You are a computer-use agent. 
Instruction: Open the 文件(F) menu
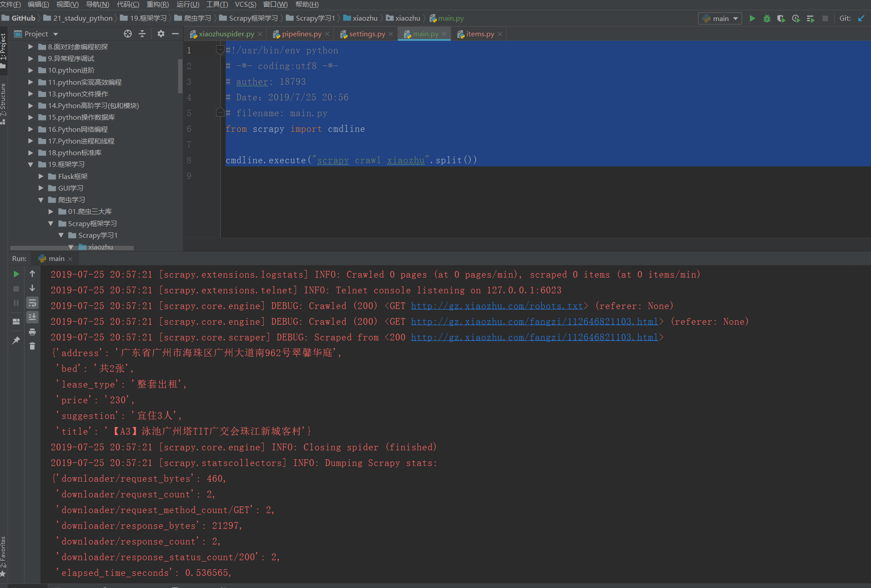coord(10,4)
